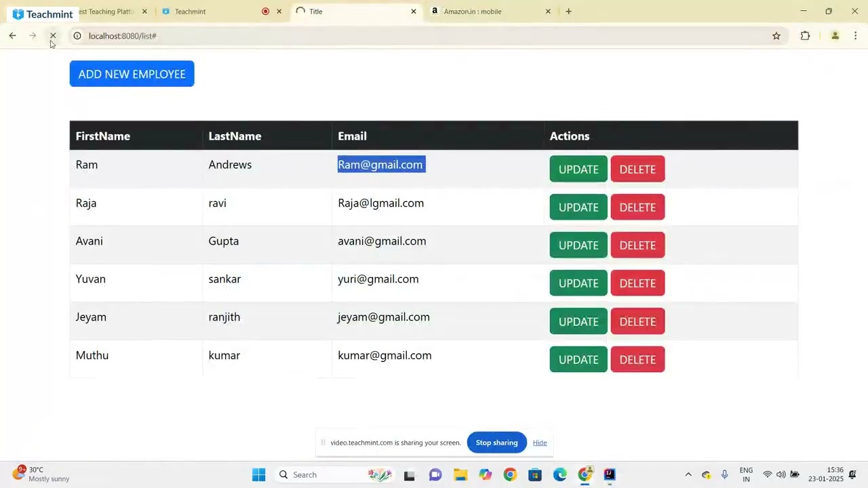Update the Muthu kumar employee

578,359
